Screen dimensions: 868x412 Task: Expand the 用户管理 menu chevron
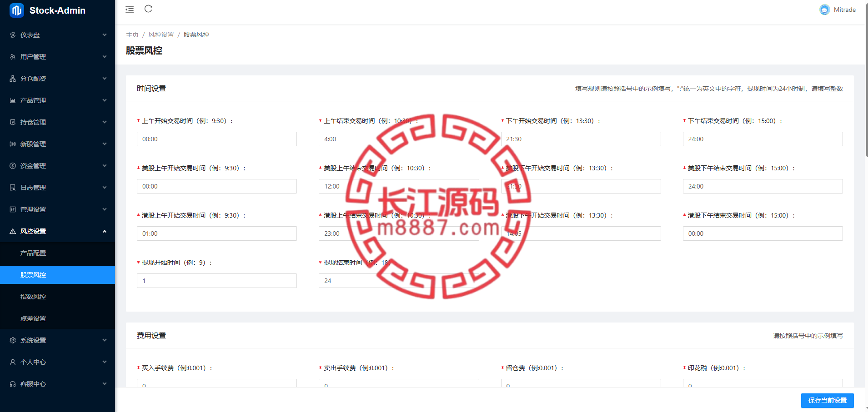[x=105, y=57]
